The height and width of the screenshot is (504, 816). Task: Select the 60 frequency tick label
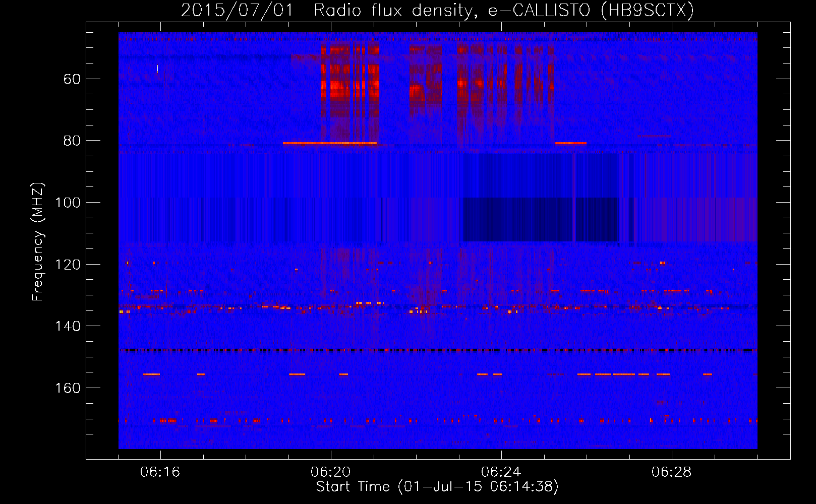point(72,79)
